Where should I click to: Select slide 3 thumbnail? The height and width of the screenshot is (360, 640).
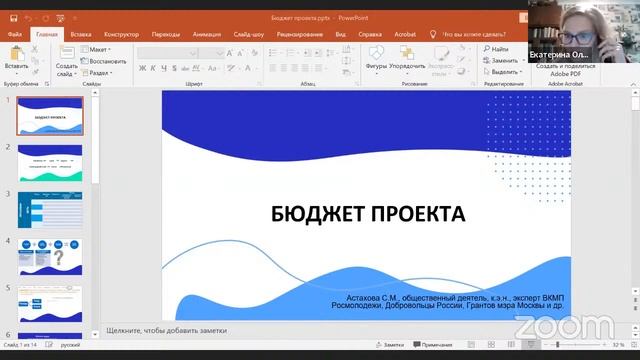click(50, 210)
